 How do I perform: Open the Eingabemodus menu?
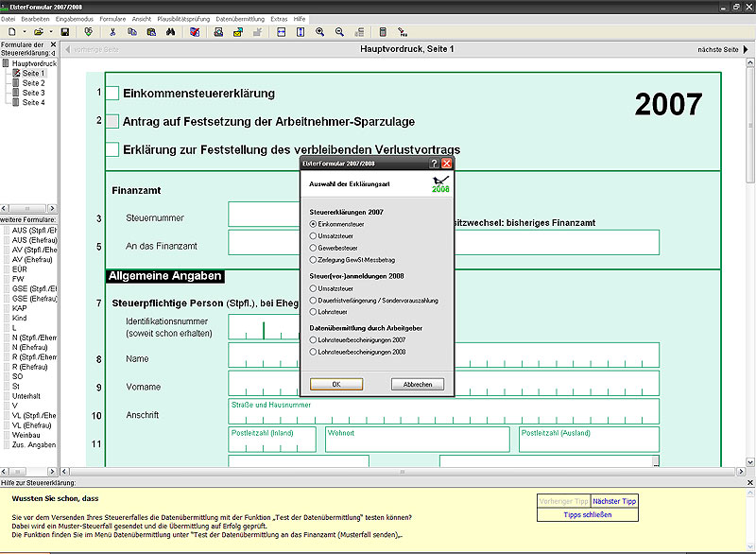[x=75, y=19]
